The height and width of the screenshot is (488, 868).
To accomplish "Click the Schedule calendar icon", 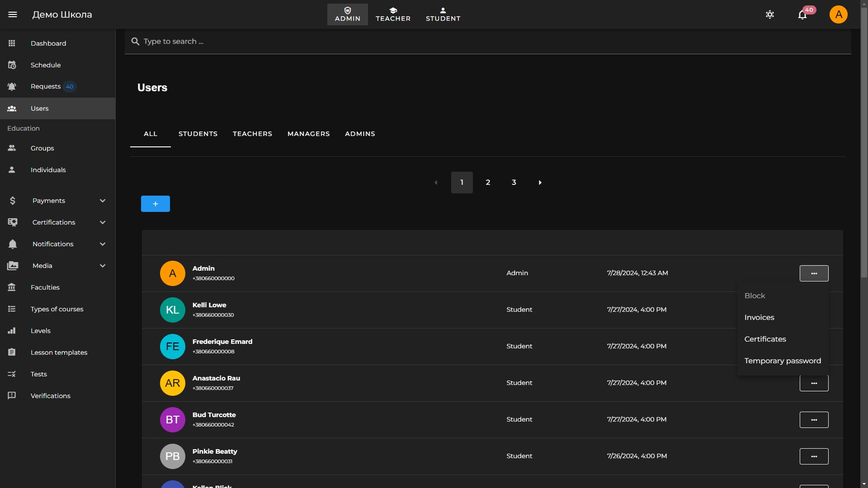I will coord(12,65).
